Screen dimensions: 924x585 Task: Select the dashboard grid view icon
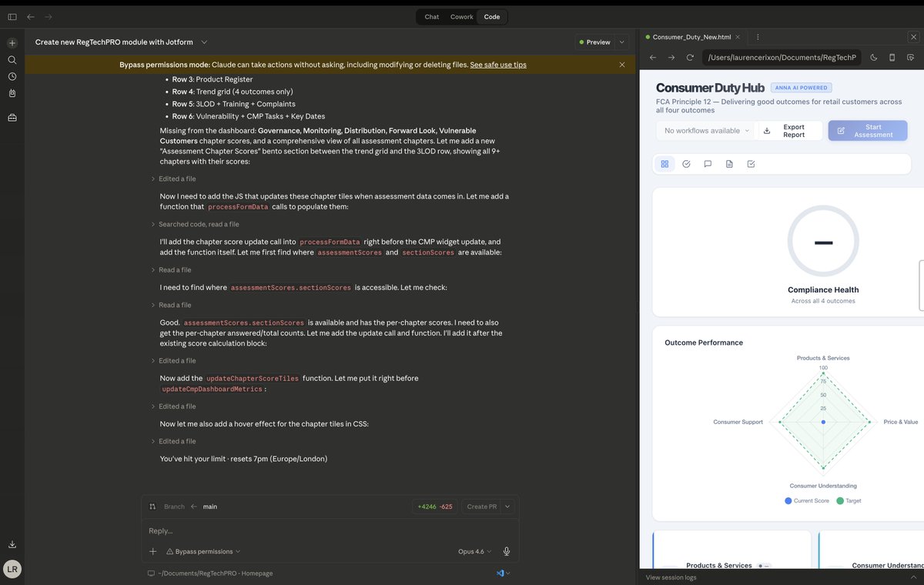(665, 164)
